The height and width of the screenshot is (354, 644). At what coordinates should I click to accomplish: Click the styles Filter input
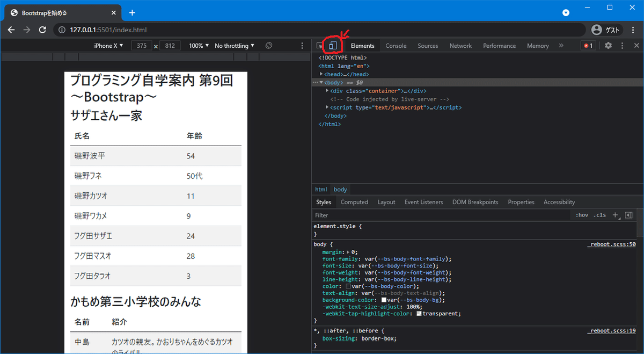coord(441,215)
